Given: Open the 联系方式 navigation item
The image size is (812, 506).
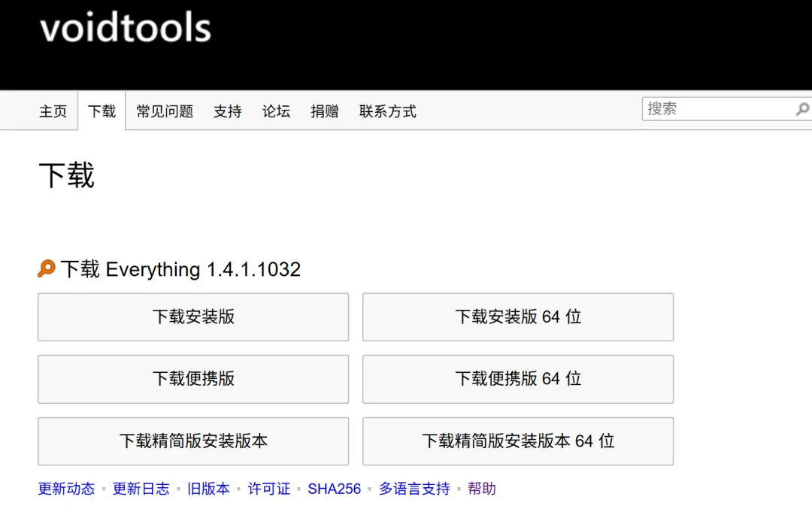Looking at the screenshot, I should [387, 111].
